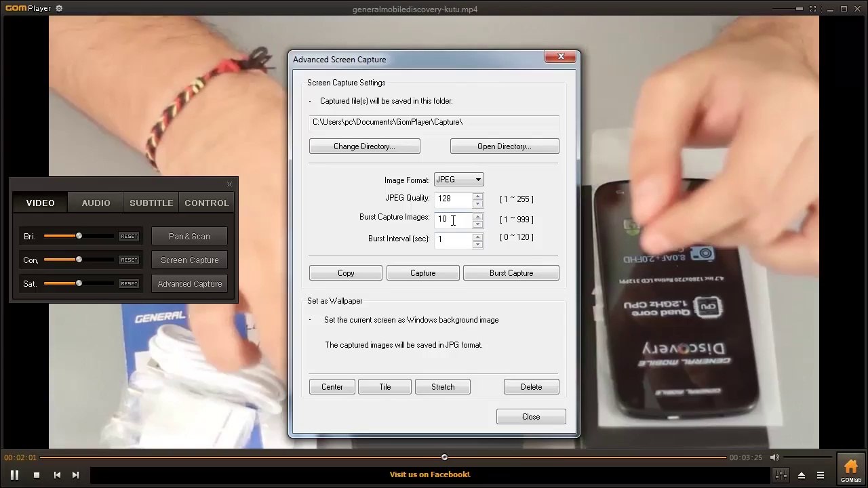Click the Screen Capture button
Screen dimensions: 868x488
pos(189,260)
